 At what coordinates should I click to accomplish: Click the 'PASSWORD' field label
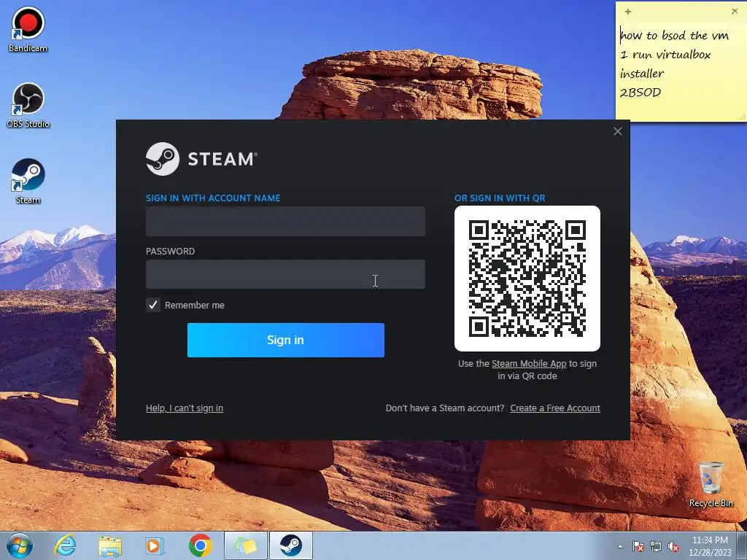tap(170, 252)
